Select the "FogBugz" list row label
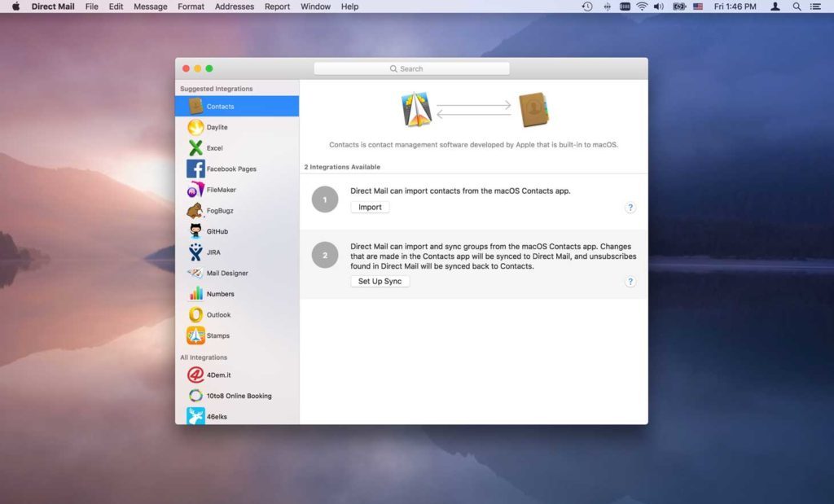This screenshot has width=834, height=504. click(220, 211)
